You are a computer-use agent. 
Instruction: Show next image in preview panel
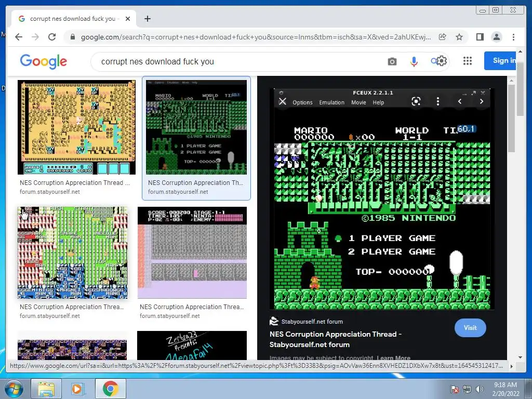pos(482,101)
